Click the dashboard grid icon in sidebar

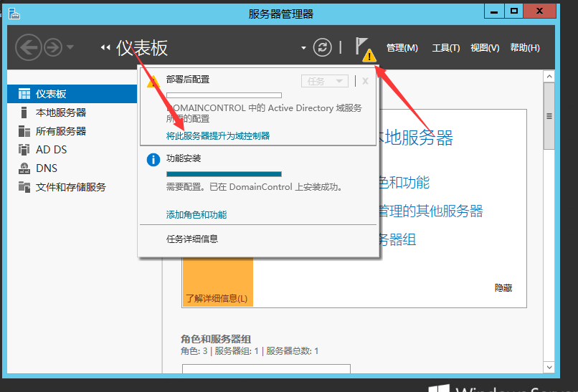tap(24, 94)
